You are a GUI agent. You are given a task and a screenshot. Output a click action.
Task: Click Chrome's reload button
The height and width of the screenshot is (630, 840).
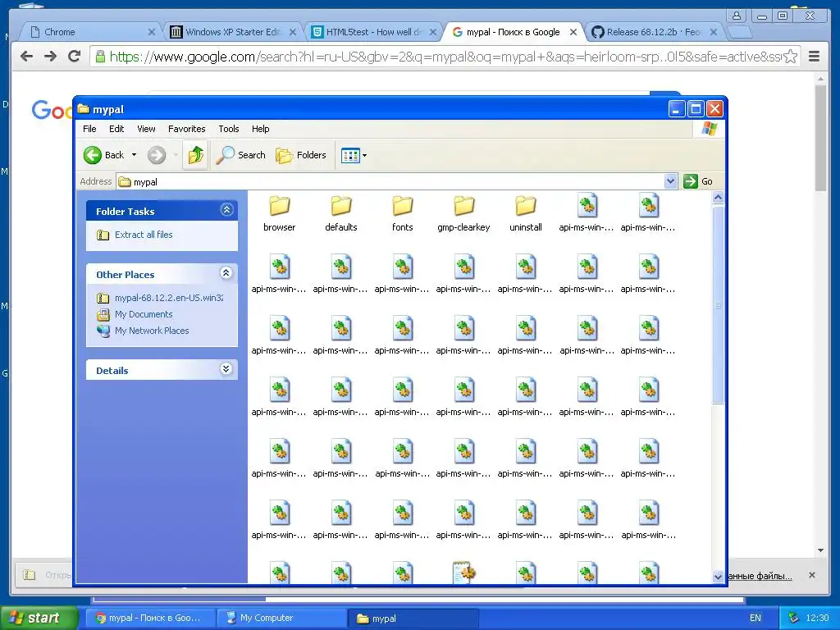coord(75,57)
